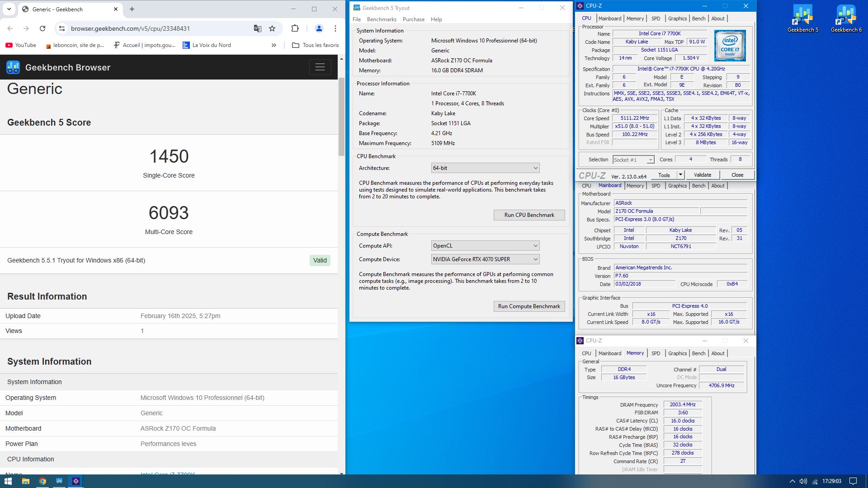Click Single-Core Score value 1450

point(169,156)
